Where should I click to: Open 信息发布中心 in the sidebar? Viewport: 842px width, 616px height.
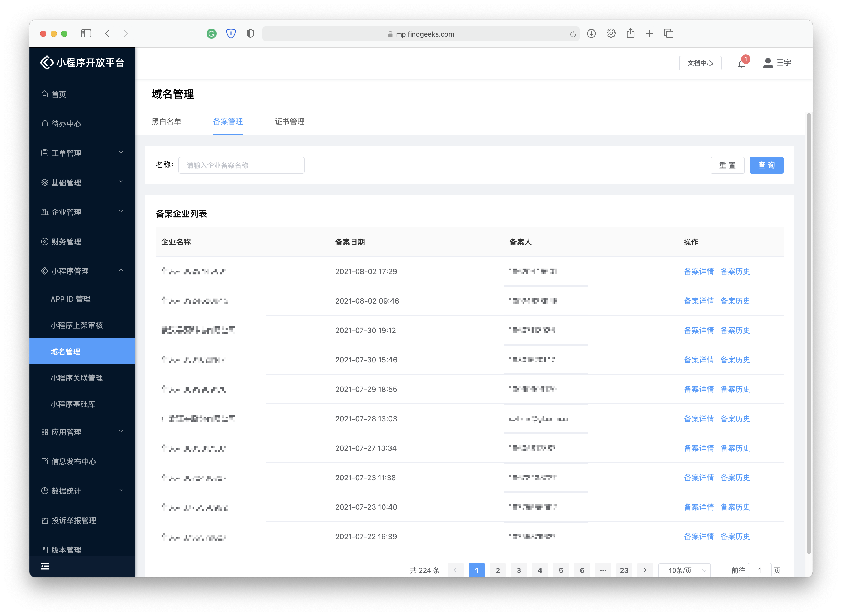[x=82, y=462]
